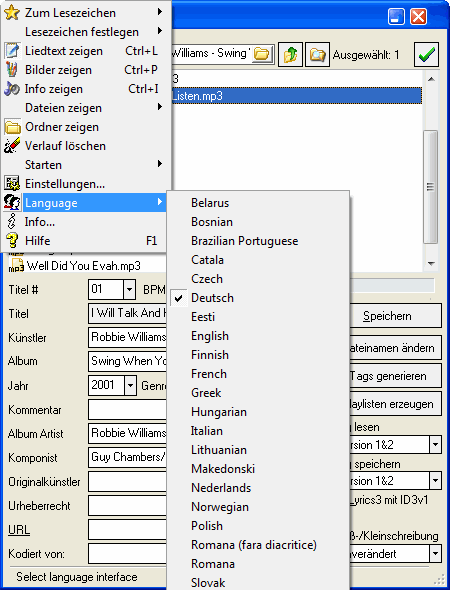
Task: Click the question mark icon beside Hilfe
Action: pos(12,240)
